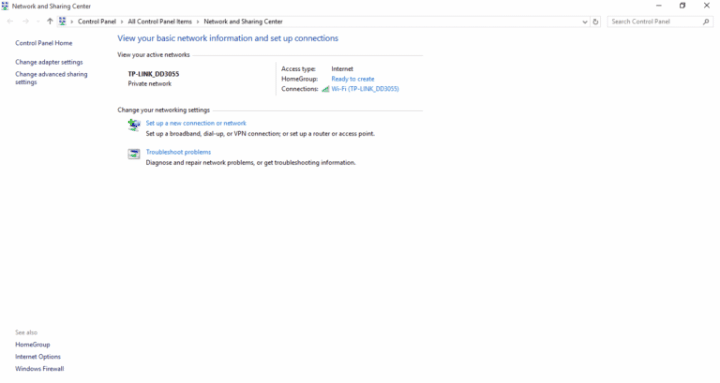The image size is (720, 383).
Task: Select Network and Sharing Center breadcrumb
Action: [243, 22]
